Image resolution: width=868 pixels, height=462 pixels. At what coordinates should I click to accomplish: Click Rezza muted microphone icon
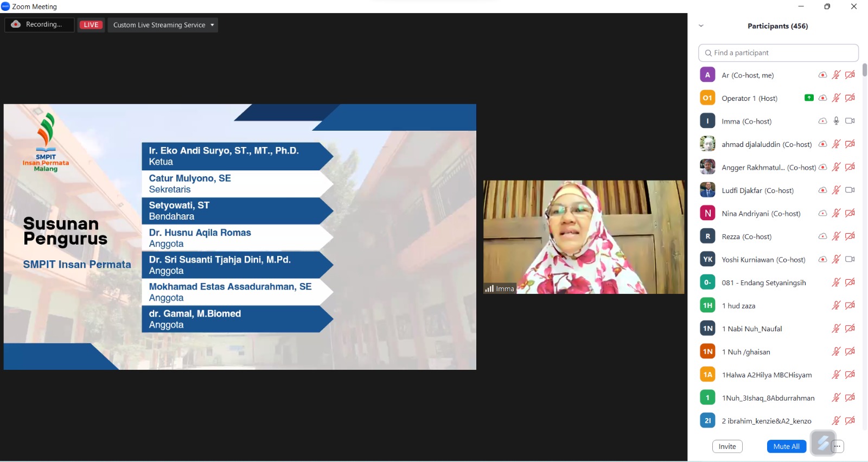tap(836, 236)
